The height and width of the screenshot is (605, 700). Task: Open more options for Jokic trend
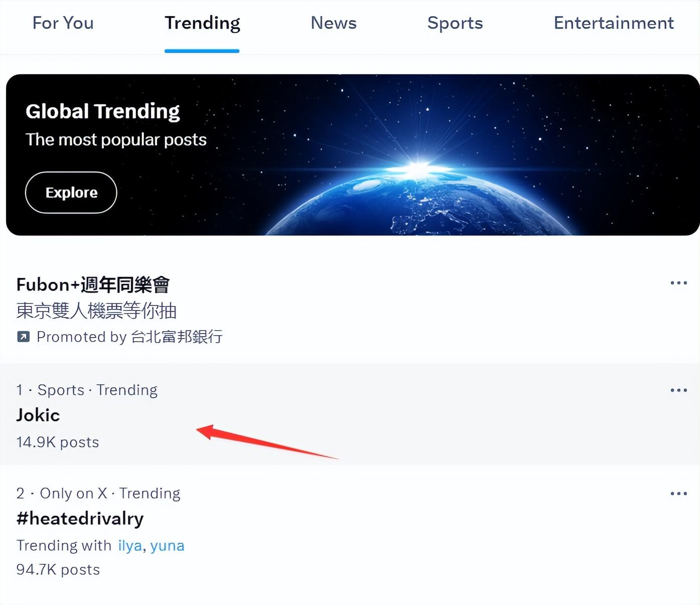[x=678, y=390]
